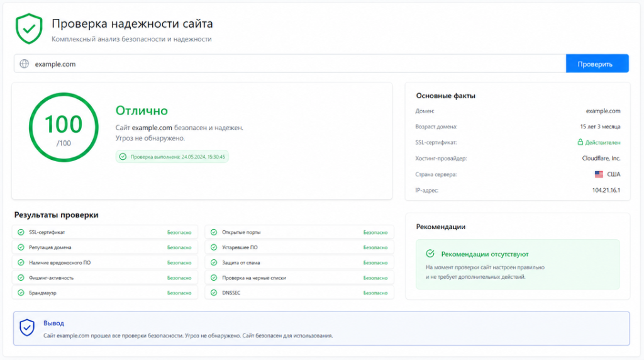Viewport: 644px width, 360px height.
Task: Click Наличие вредоносного ПО result label
Action: click(x=60, y=263)
